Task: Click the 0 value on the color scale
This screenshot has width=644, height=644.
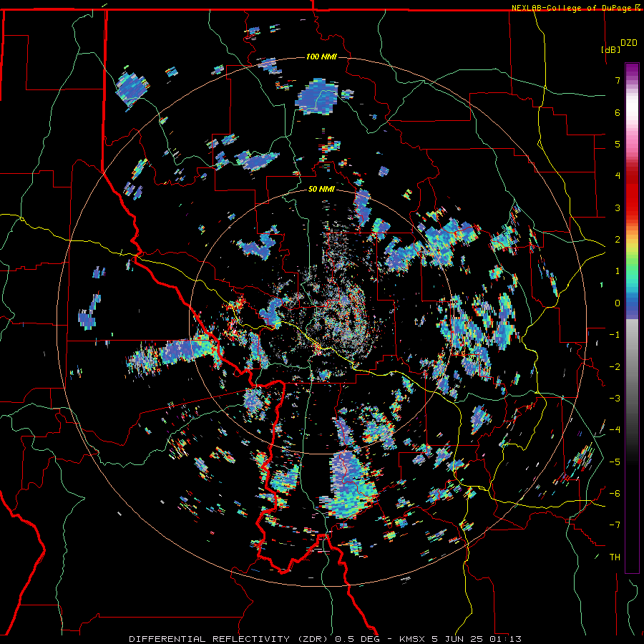Action: point(618,303)
